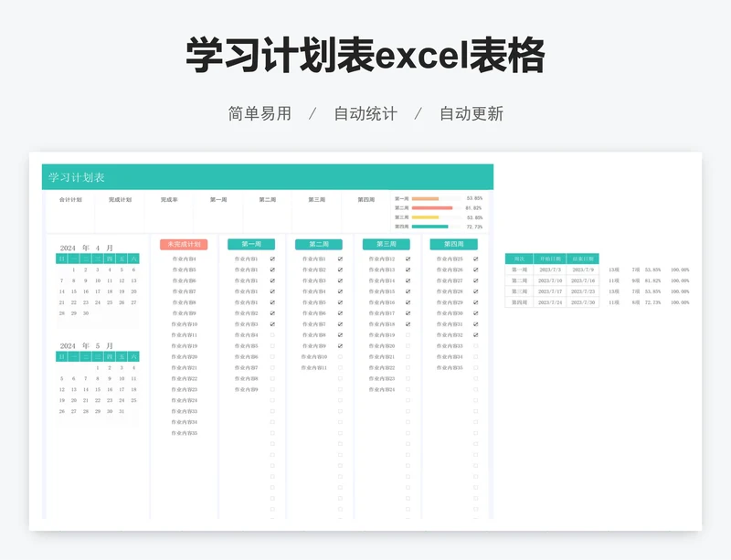The width and height of the screenshot is (731, 560).
Task: Select the red 第二周 progress bar
Action: (x=432, y=208)
